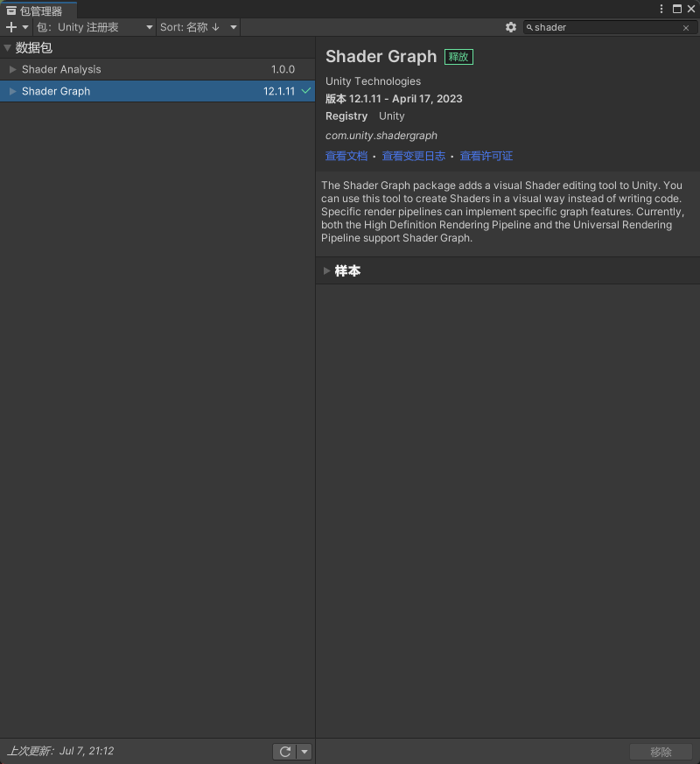Click the 查看变更日志 changelog link
This screenshot has width=700, height=764.
[414, 156]
